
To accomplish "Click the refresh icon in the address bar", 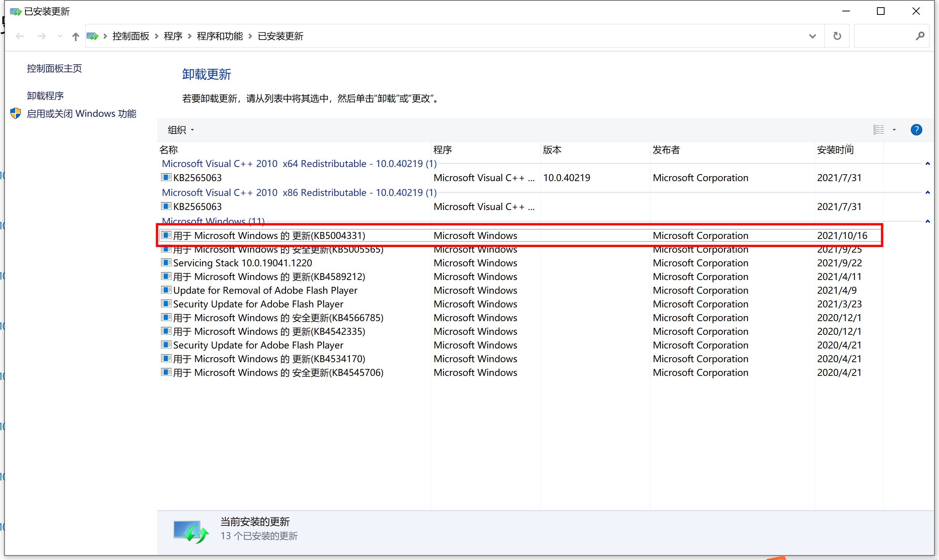I will click(837, 35).
